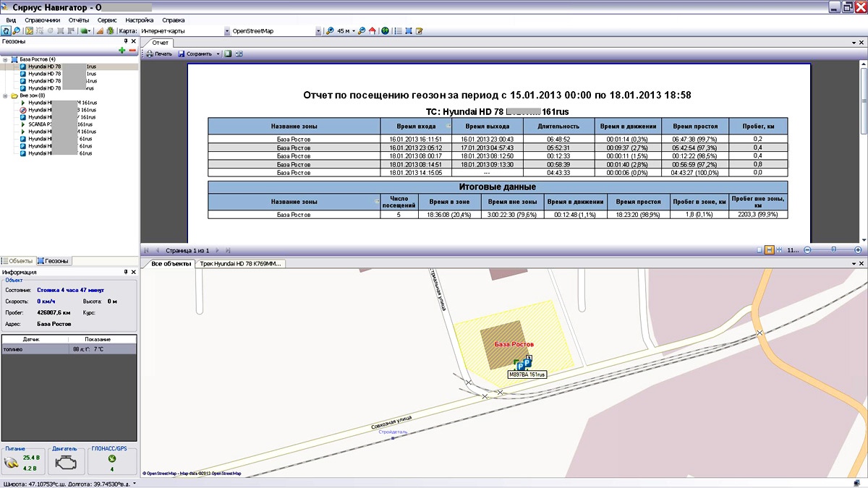The image size is (868, 488).
Task: Click the green plus add geozone icon
Action: pos(122,51)
